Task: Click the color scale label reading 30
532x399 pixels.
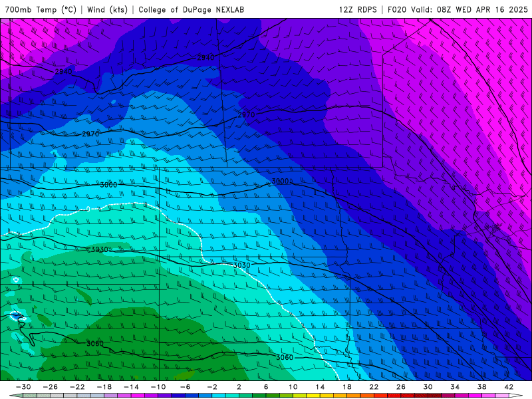Action: pyautogui.click(x=428, y=387)
